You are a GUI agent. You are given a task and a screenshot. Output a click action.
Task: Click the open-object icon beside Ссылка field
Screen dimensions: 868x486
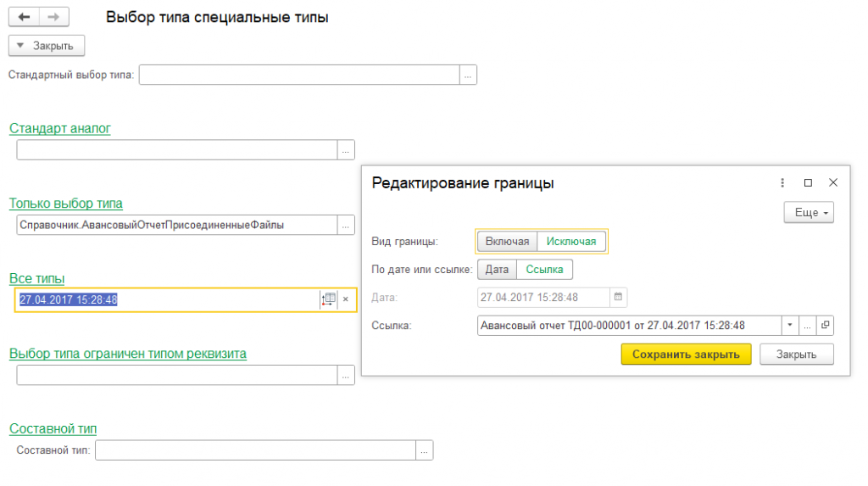click(825, 326)
